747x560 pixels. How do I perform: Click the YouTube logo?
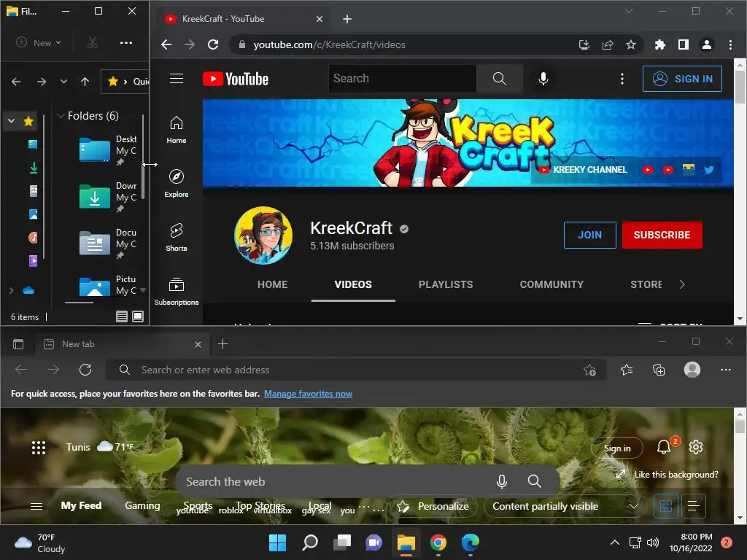[236, 79]
